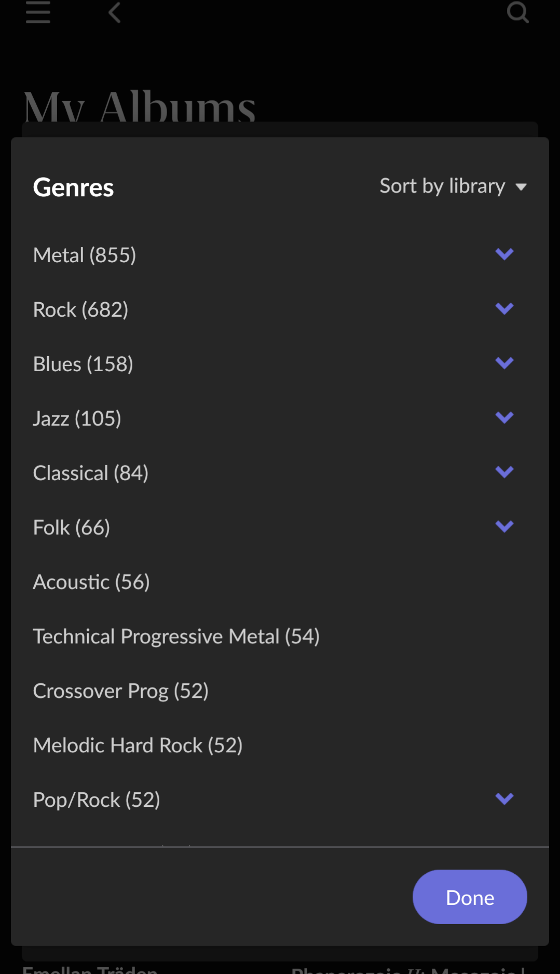Tap the back arrow icon
The height and width of the screenshot is (974, 560).
(x=115, y=12)
